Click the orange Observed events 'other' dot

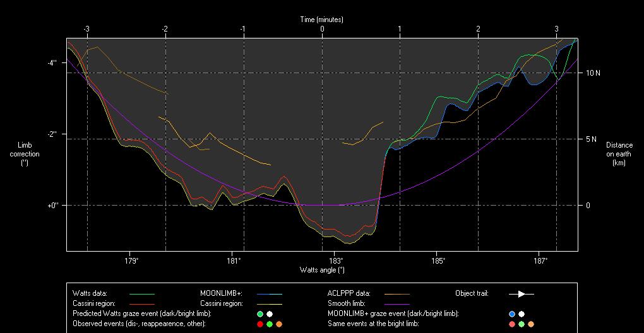pos(279,324)
